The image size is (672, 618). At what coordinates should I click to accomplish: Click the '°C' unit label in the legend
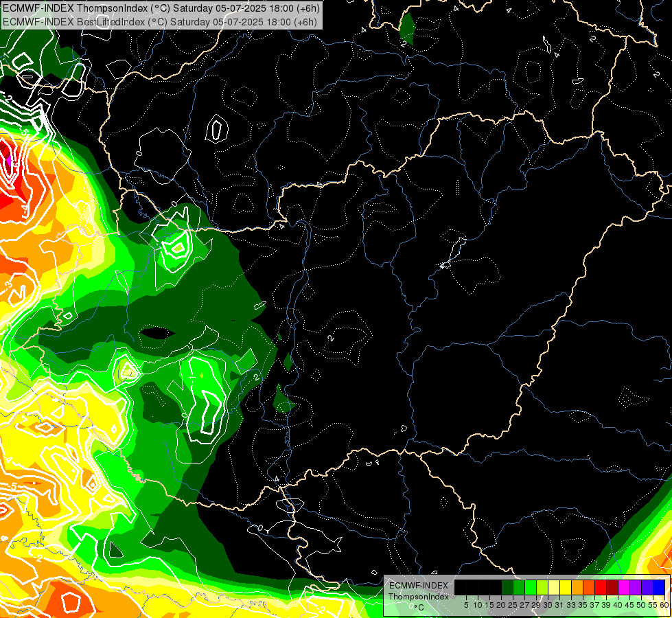coord(419,608)
